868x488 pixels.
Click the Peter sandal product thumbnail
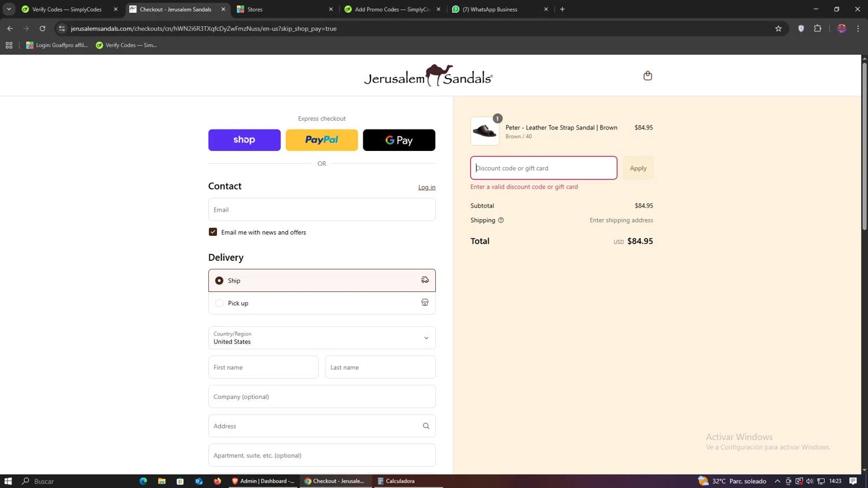click(x=485, y=131)
